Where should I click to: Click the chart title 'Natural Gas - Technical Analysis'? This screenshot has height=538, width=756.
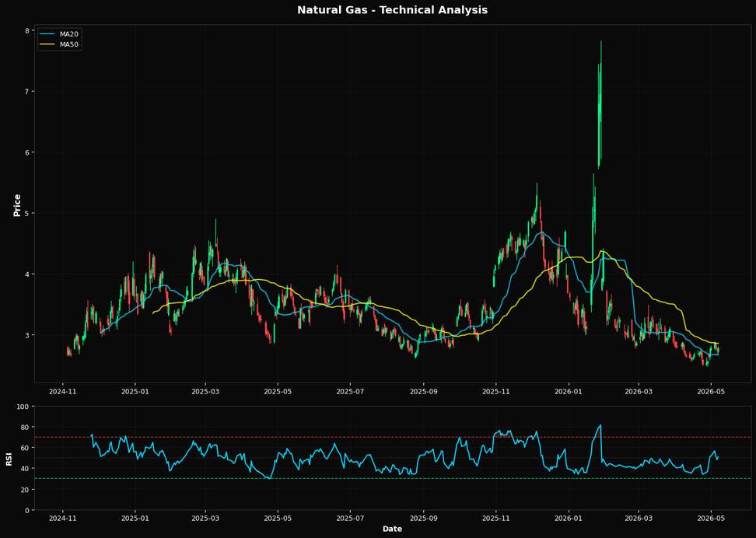coord(392,10)
